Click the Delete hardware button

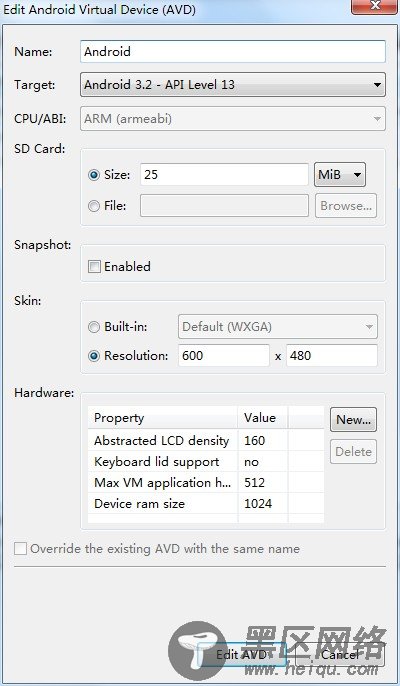(353, 452)
